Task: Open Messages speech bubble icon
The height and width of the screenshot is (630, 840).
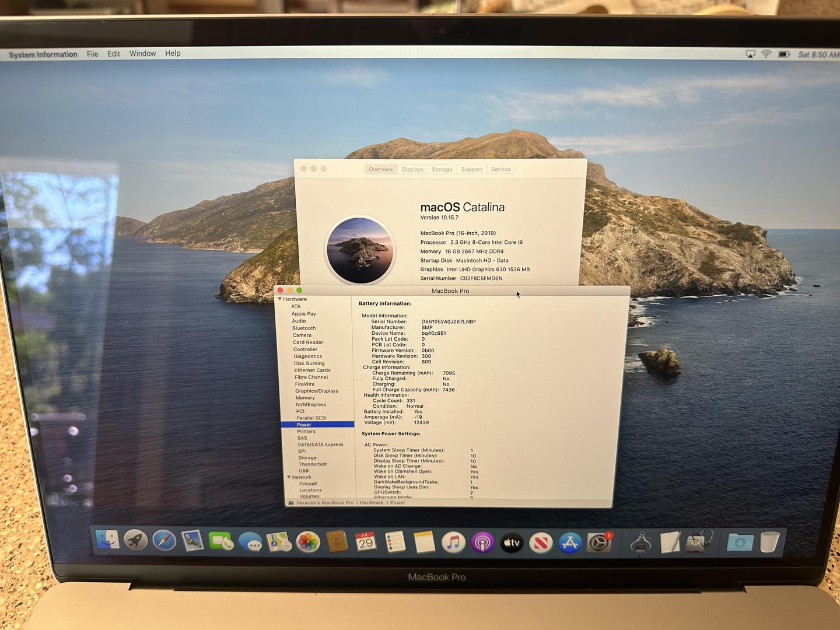Action: click(250, 542)
